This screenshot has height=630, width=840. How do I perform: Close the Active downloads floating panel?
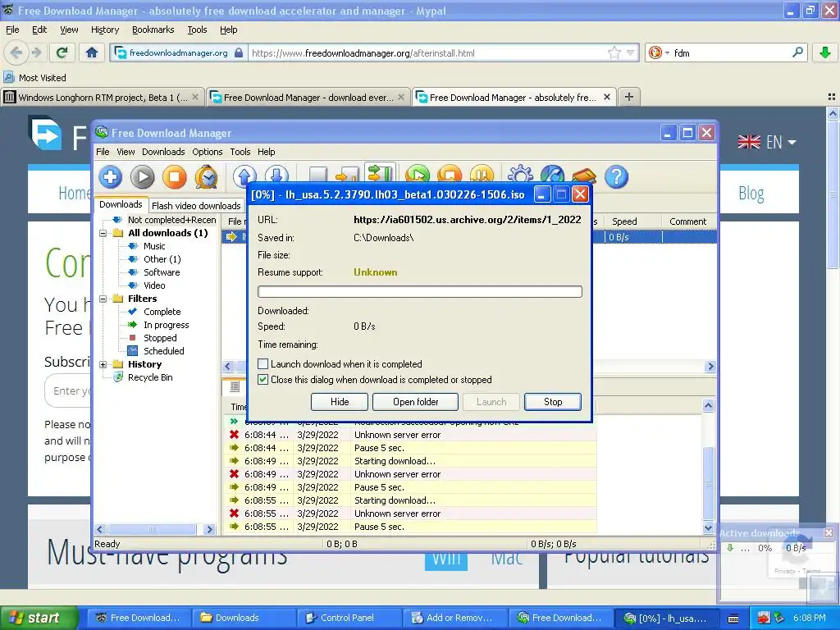pos(829,532)
